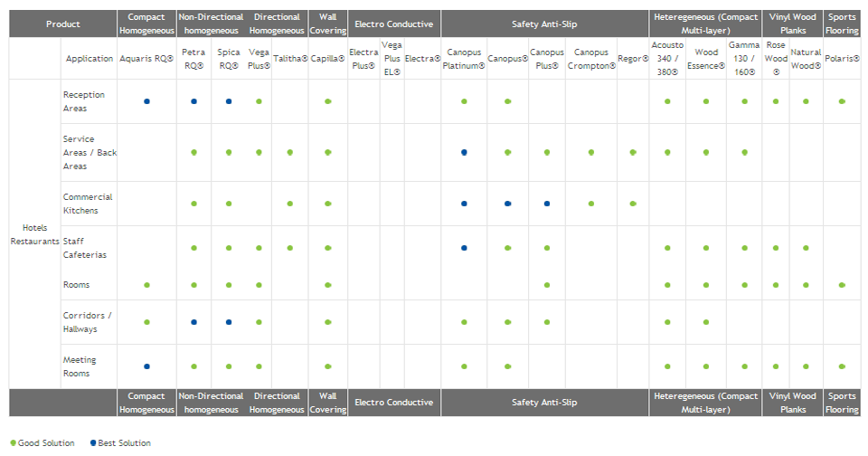Click the Reception Areas row label

tap(83, 101)
